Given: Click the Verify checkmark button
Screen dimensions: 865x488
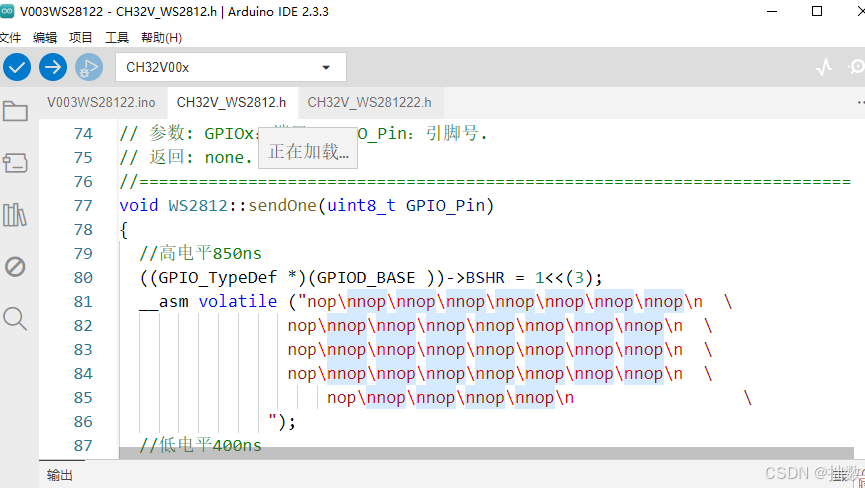Looking at the screenshot, I should (17, 67).
